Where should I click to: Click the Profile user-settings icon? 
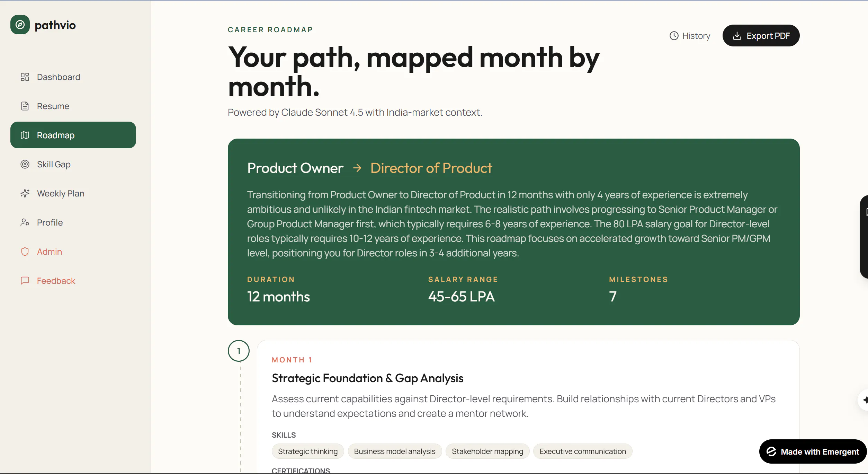point(25,222)
